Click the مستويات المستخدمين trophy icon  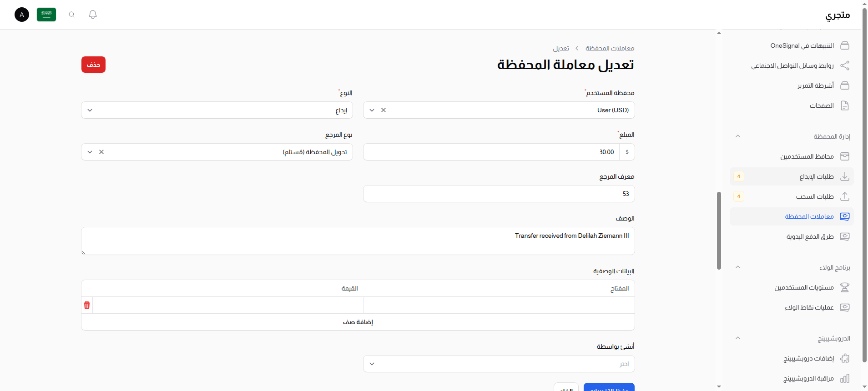845,287
